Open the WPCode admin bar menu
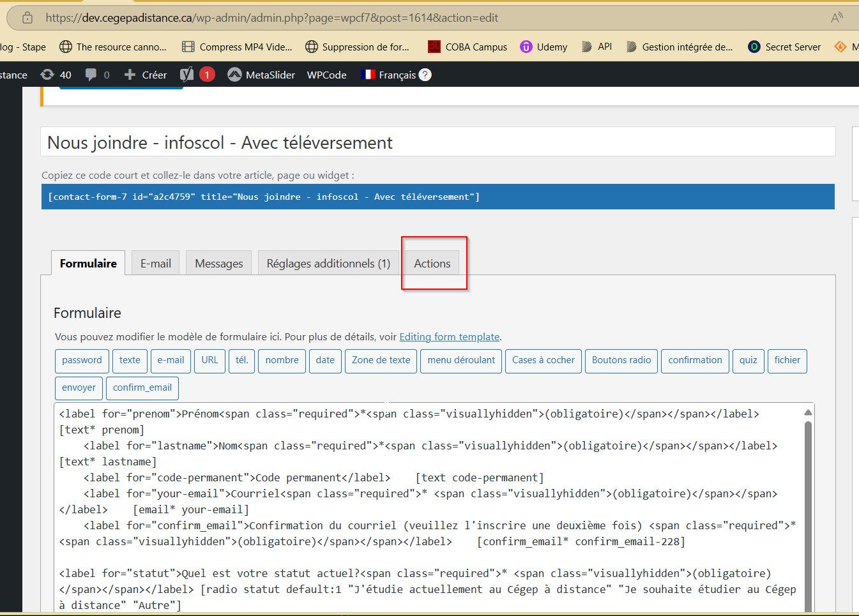The height and width of the screenshot is (616, 859). [326, 75]
